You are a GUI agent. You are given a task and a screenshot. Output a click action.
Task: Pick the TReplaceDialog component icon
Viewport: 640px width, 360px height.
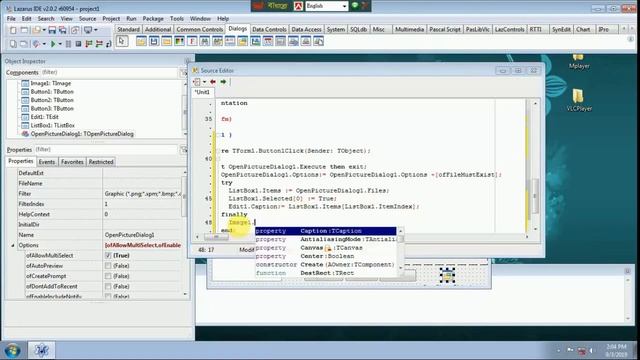[217, 41]
